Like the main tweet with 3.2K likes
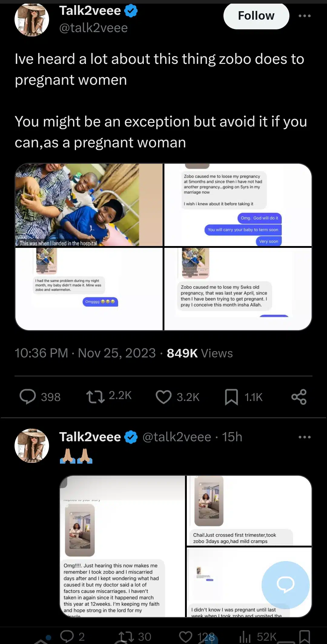Screen dimensions: 327x644 pos(163,397)
